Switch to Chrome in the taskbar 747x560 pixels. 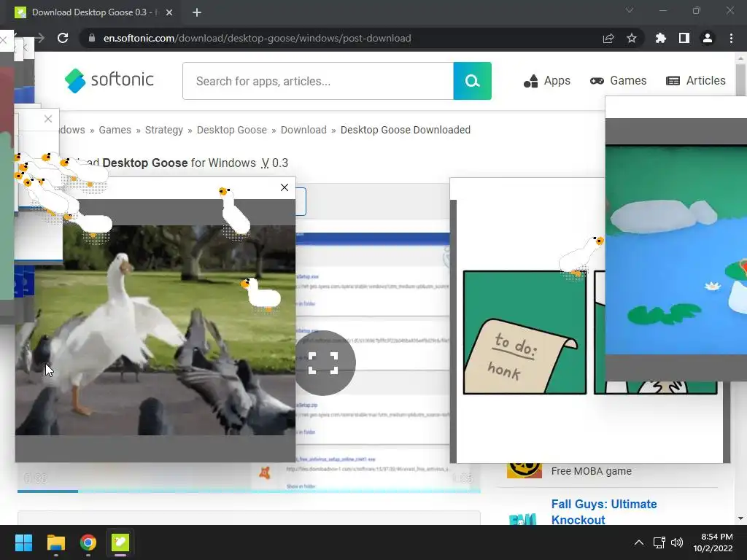pos(88,542)
